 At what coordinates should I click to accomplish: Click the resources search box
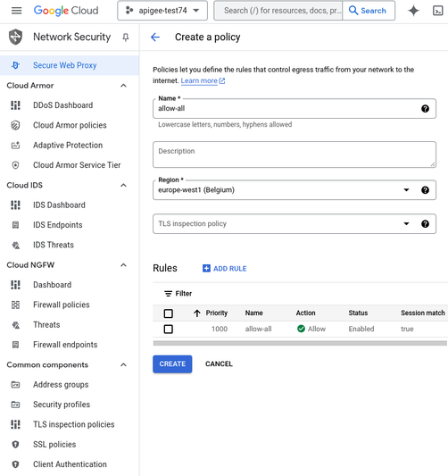[278, 11]
